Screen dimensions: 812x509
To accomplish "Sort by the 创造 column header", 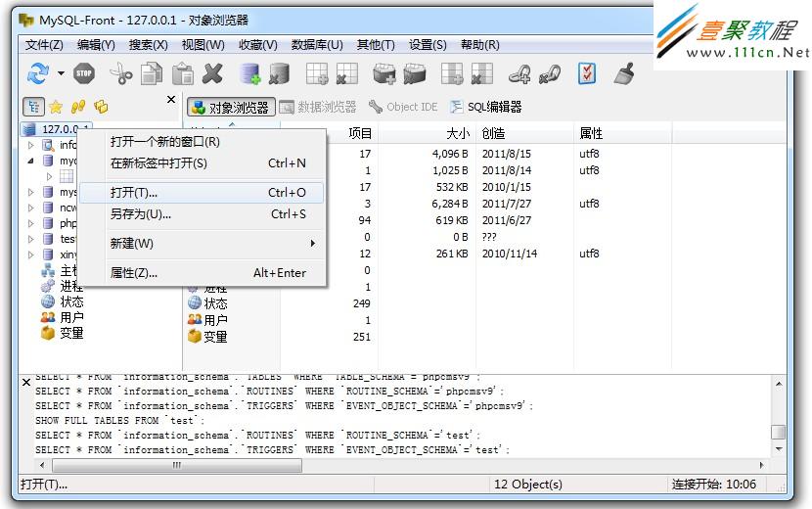I will 524,133.
